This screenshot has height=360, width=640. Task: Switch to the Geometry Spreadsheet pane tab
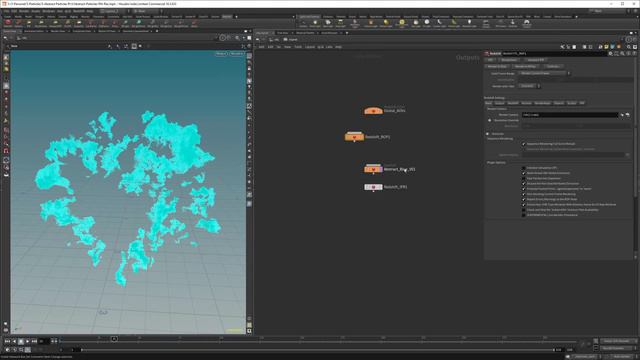136,31
